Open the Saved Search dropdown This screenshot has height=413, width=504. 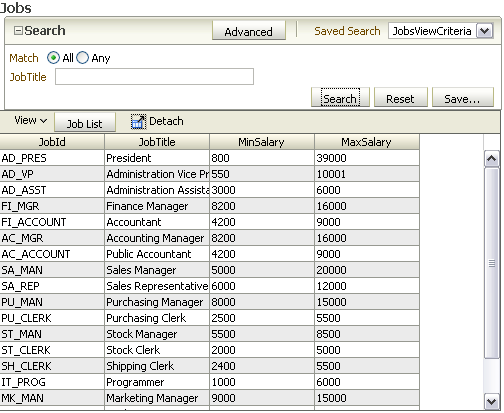(484, 31)
